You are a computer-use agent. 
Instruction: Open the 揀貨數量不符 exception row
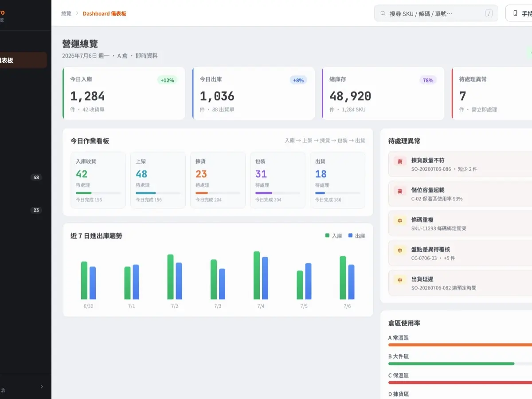[460, 164]
